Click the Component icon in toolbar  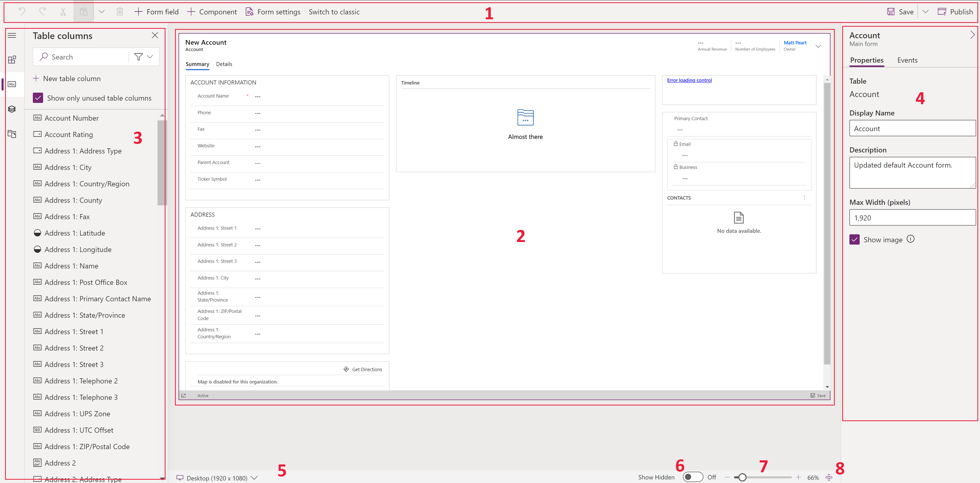(x=212, y=11)
